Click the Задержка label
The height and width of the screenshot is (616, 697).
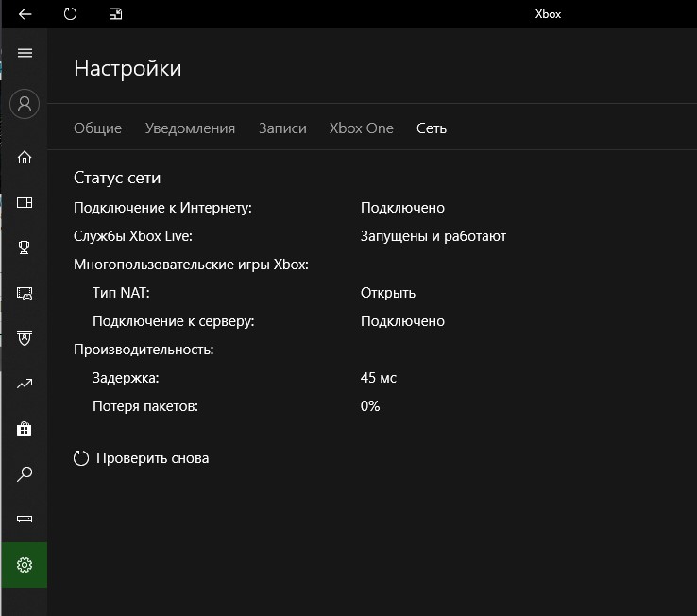126,378
